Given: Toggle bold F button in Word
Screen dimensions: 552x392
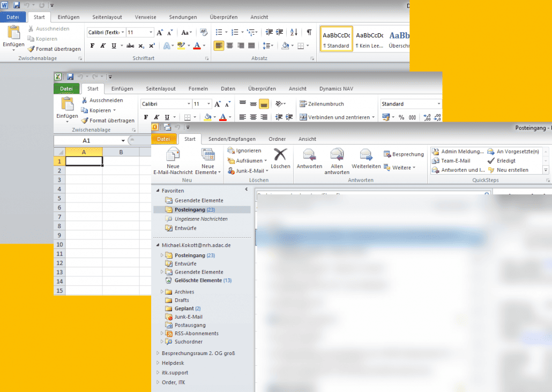Looking at the screenshot, I should [92, 46].
